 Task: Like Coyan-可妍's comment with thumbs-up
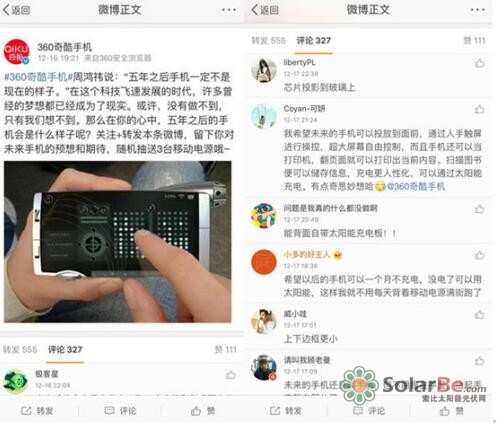click(x=479, y=109)
